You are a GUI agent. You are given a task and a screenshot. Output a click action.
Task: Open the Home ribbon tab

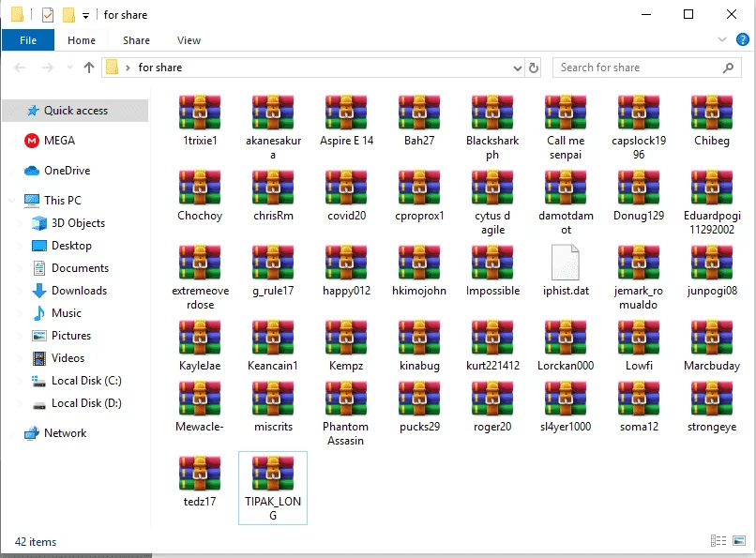pos(82,40)
